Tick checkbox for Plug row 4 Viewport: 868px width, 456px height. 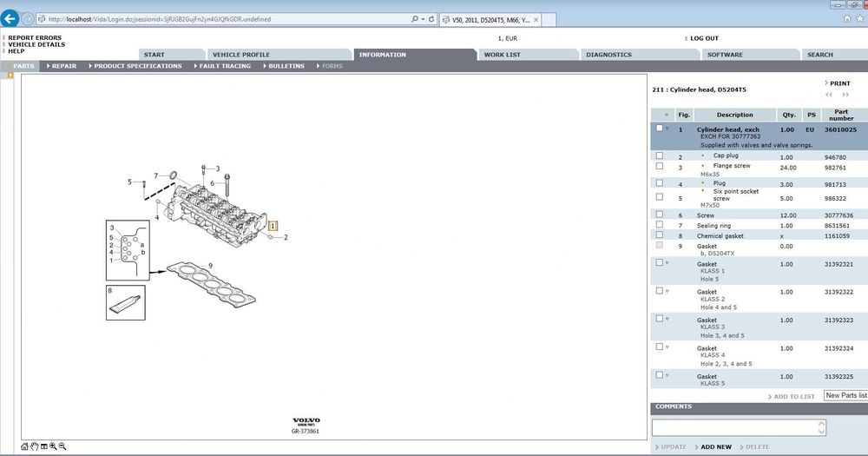(x=659, y=183)
